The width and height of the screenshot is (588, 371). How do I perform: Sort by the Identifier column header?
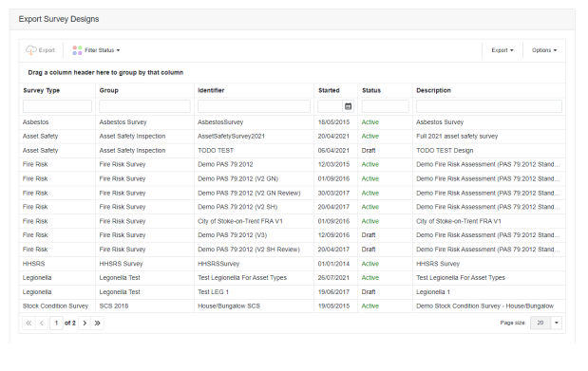coord(211,90)
